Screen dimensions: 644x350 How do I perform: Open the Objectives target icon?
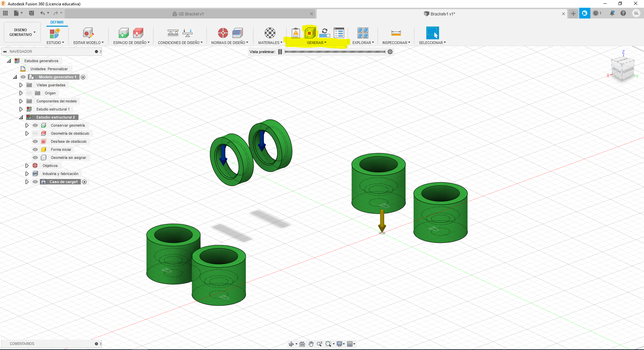click(x=223, y=33)
